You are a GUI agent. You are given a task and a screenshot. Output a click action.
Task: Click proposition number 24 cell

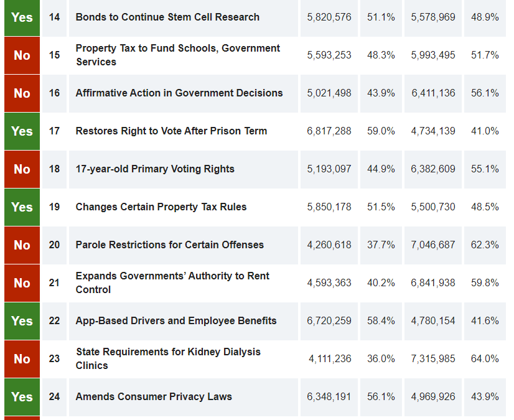coord(55,397)
